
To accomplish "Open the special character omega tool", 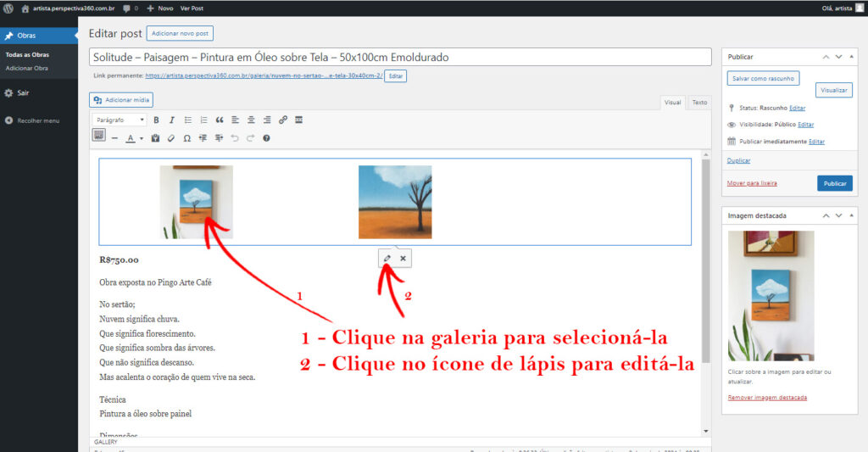I will tap(187, 138).
